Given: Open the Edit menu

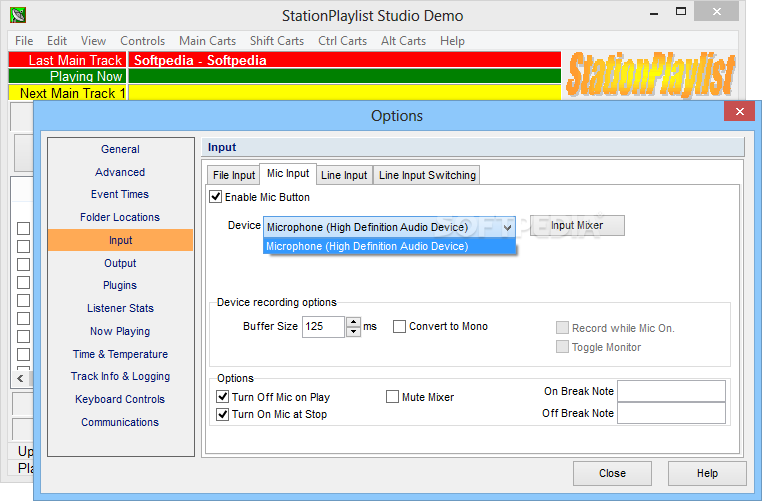Looking at the screenshot, I should pos(57,41).
